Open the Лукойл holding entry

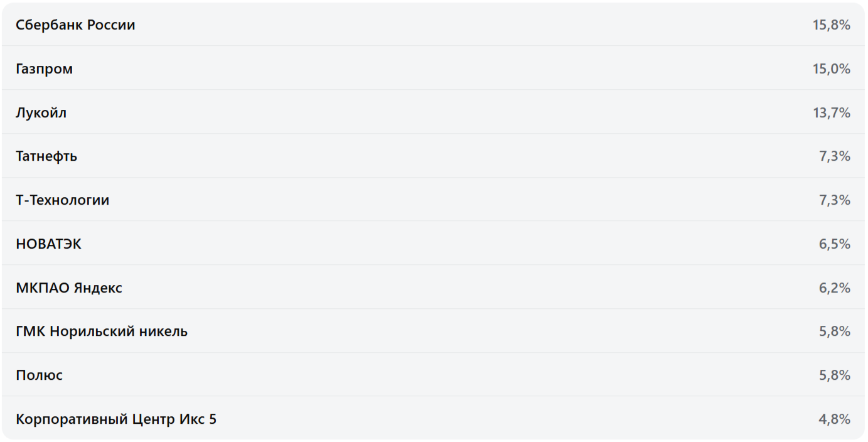41,113
